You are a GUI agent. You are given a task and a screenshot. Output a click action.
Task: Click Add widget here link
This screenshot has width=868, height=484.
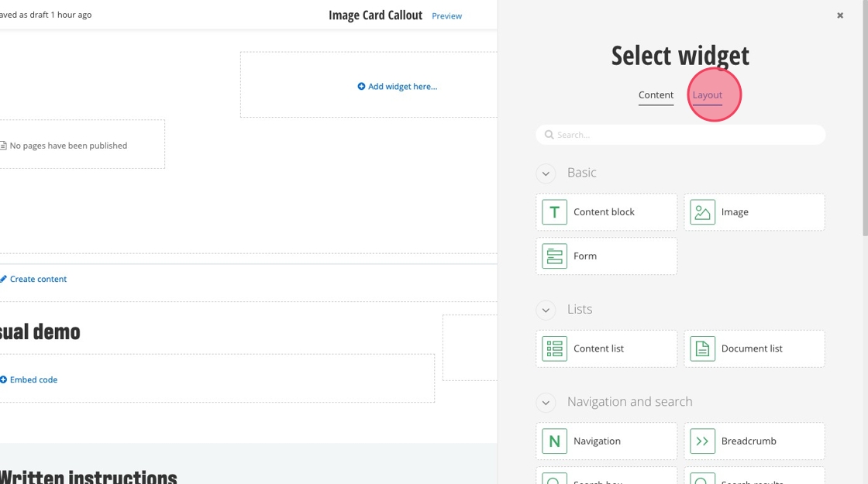tap(398, 87)
